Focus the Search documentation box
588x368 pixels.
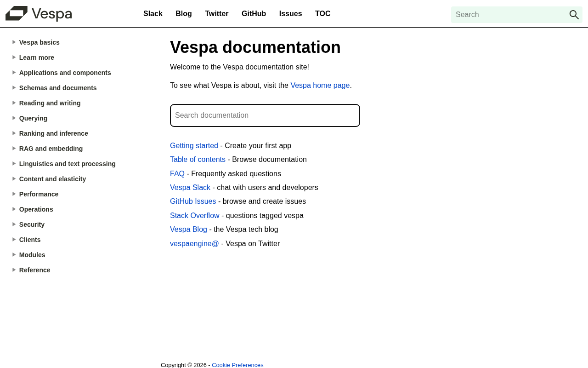pyautogui.click(x=265, y=115)
